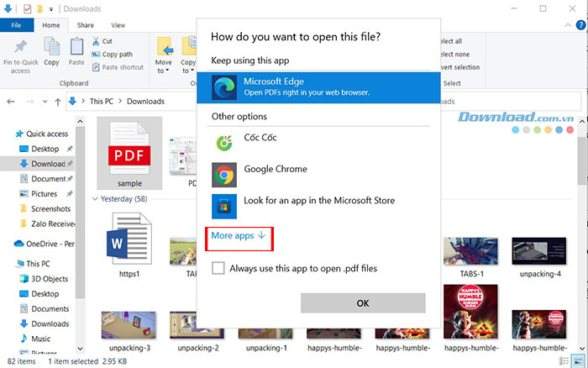Open pinned Documents in Quick access

click(48, 179)
